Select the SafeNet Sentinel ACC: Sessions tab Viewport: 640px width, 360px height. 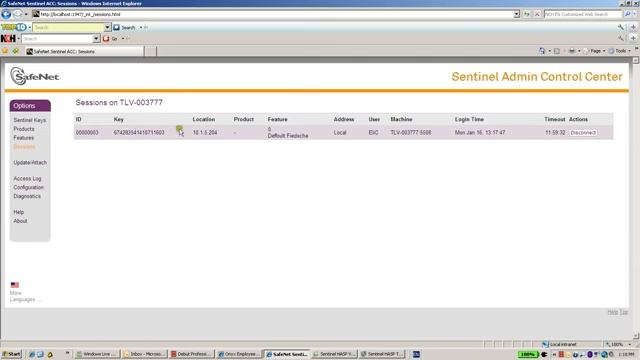tap(84, 51)
